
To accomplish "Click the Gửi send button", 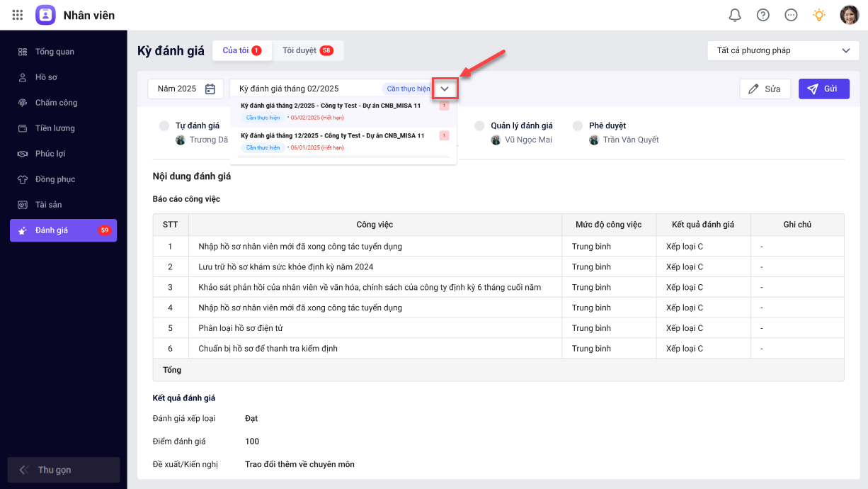I will coord(824,89).
